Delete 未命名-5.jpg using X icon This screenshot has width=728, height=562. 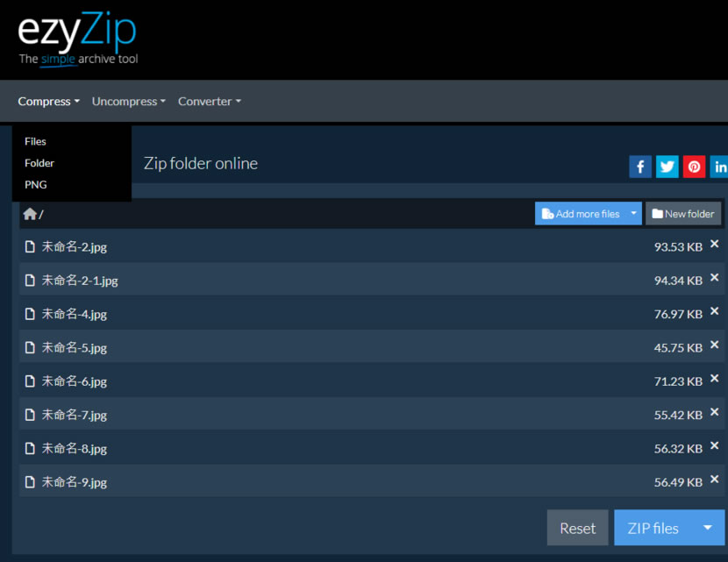click(714, 345)
